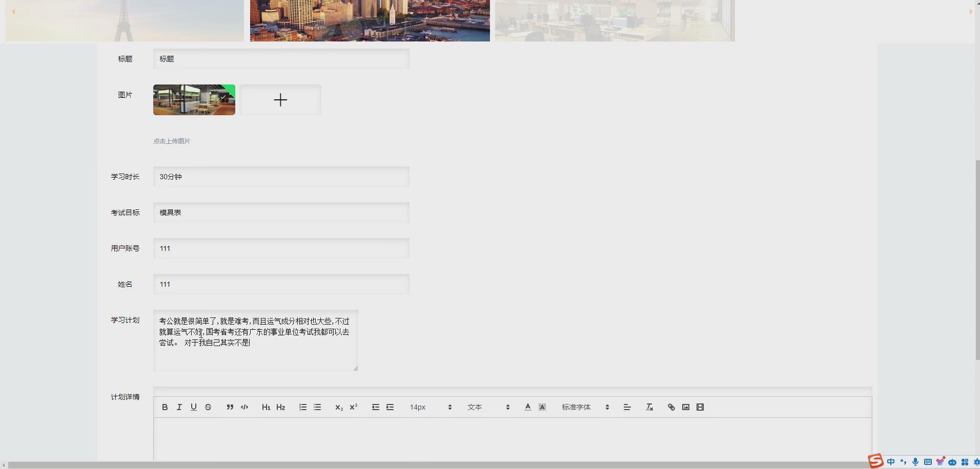
Task: Open the 文本 paragraph style dropdown
Action: click(x=488, y=407)
